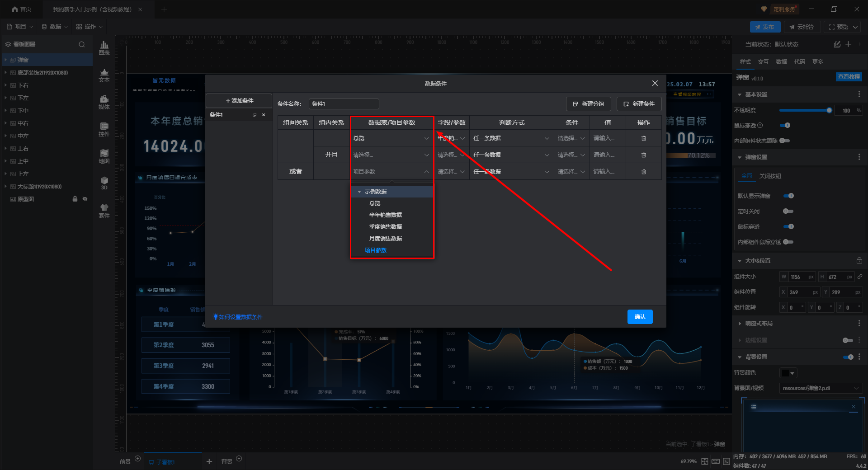The height and width of the screenshot is (470, 868).
Task: Enable 内部组件状态跟随 switch
Action: 785,141
